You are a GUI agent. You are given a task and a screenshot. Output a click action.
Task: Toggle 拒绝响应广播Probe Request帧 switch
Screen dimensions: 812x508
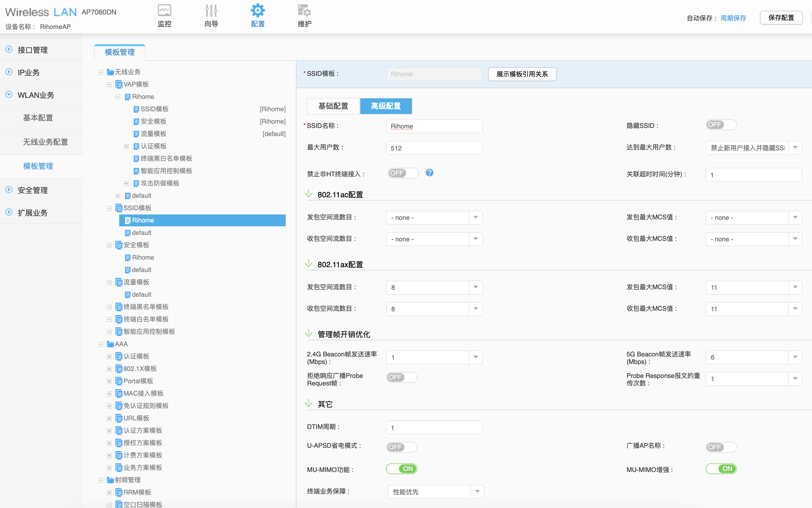tap(402, 377)
